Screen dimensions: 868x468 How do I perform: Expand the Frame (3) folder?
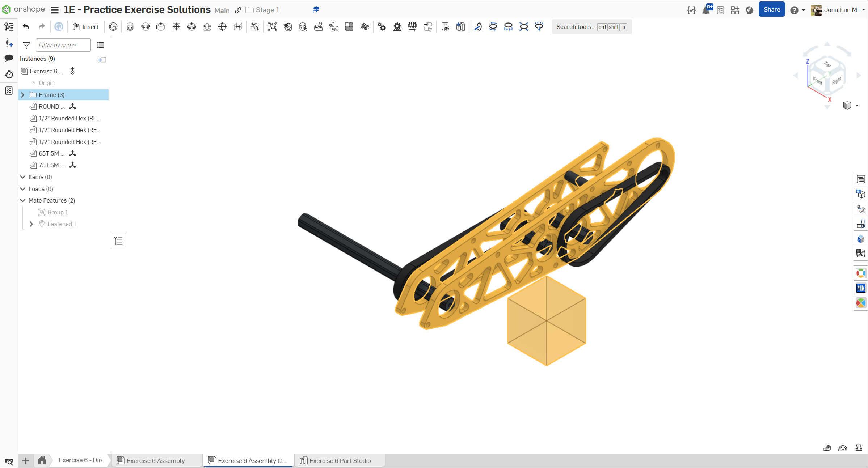pyautogui.click(x=23, y=95)
